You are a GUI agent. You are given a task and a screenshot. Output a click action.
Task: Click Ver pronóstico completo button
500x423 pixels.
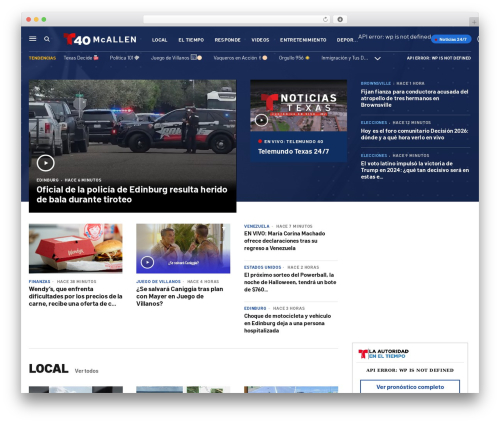click(x=410, y=387)
